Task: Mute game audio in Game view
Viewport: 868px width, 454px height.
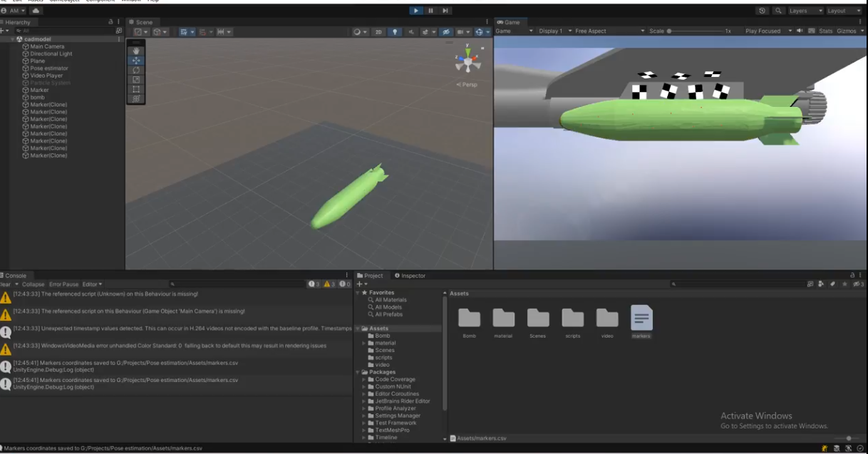Action: tap(800, 31)
